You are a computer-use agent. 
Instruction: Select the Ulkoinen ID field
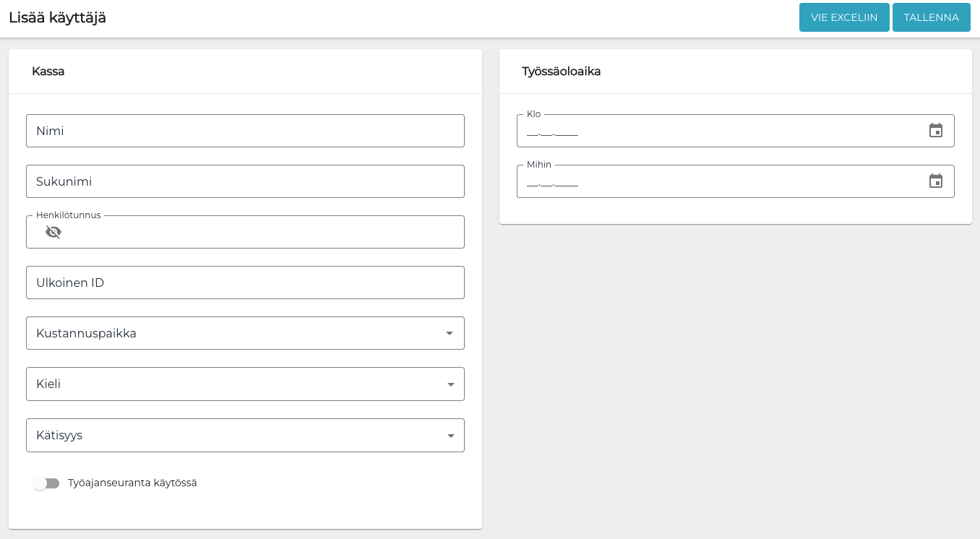click(245, 283)
